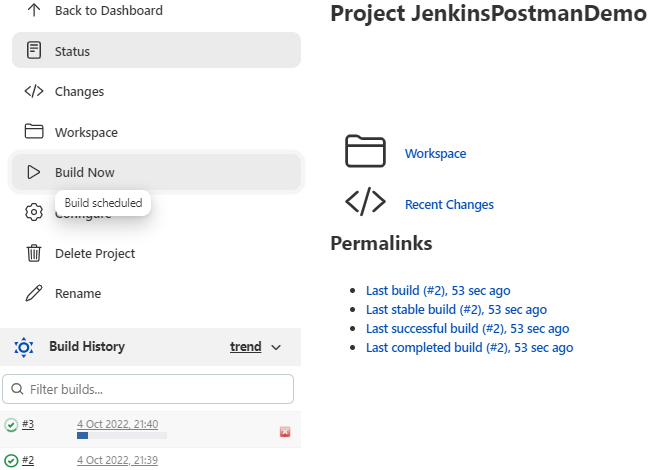Click the up-arrow icon beside Back to Dashboard
The image size is (649, 470).
34,10
